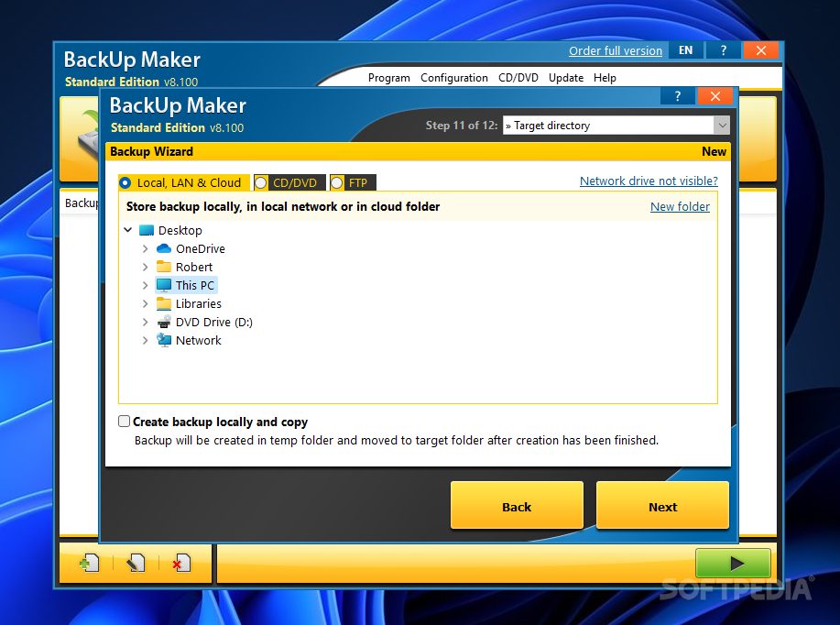Click the Next button

pyautogui.click(x=662, y=506)
